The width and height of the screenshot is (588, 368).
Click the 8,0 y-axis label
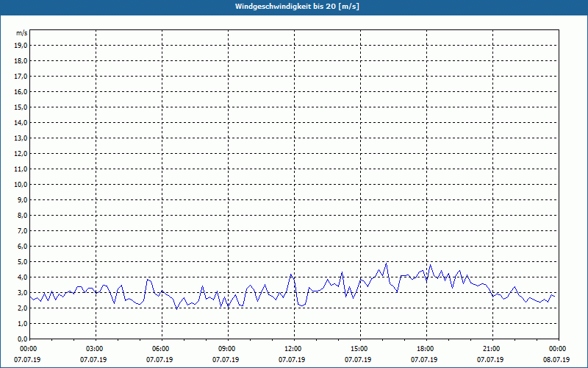coord(23,215)
